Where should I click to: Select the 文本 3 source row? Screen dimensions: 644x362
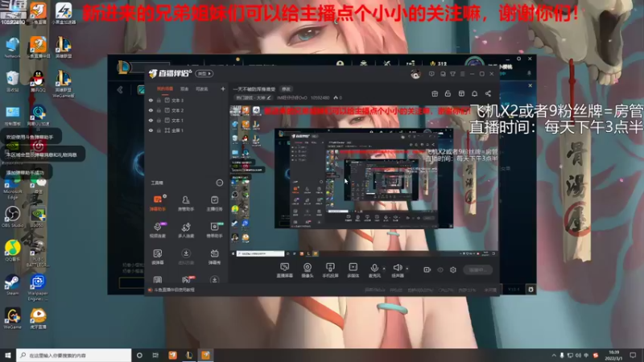point(187,100)
